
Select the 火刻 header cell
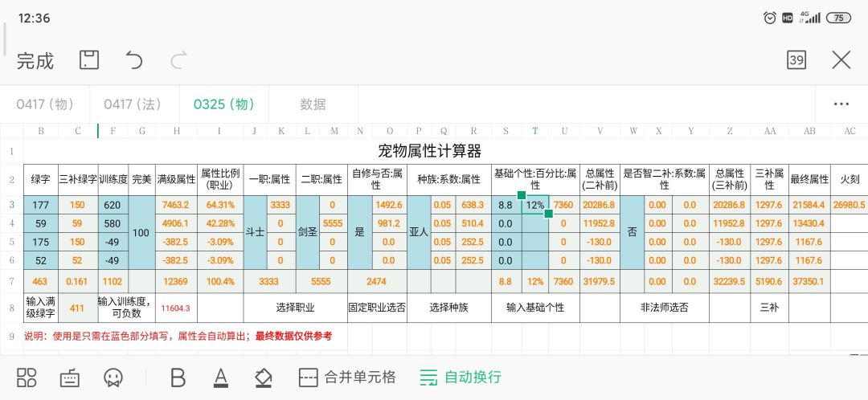850,179
